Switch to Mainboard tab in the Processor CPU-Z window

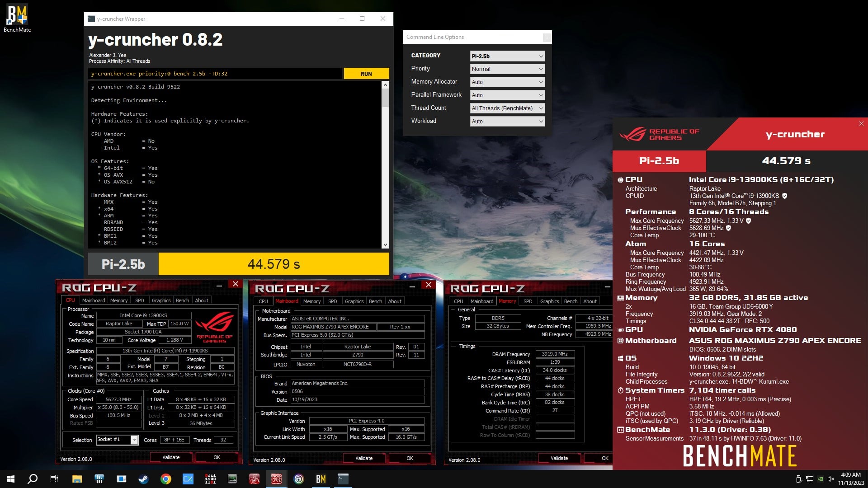tap(94, 300)
